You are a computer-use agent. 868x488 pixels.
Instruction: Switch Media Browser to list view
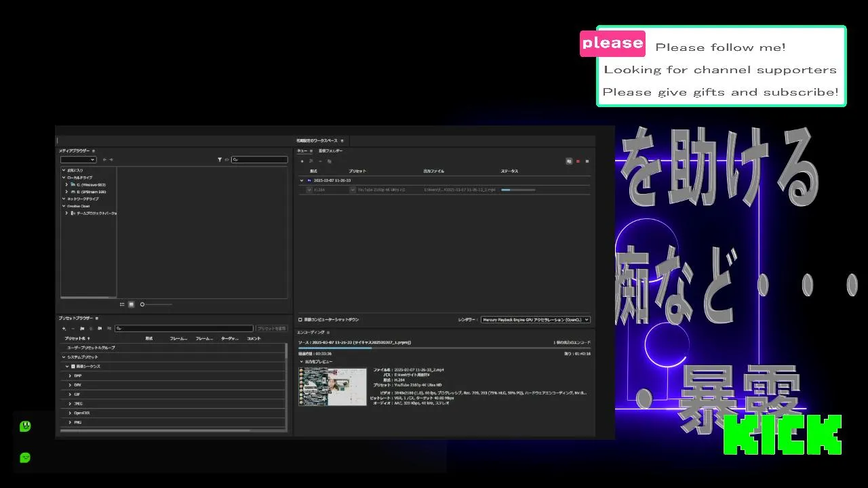pos(122,304)
